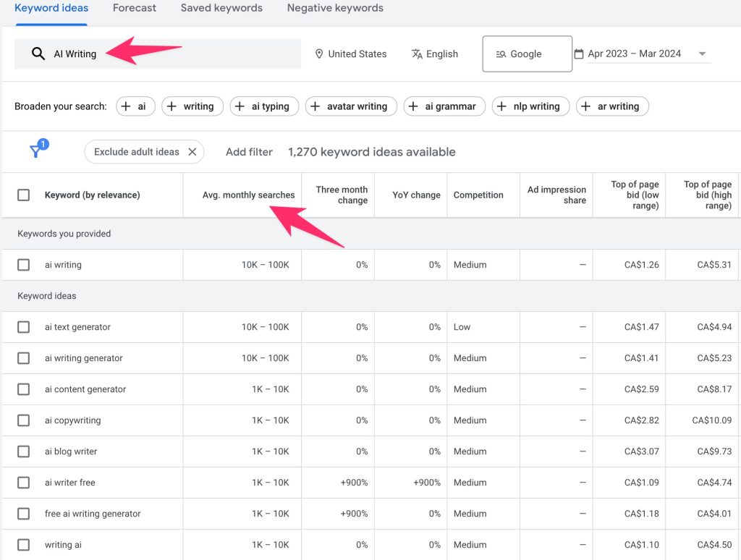Viewport: 741px width, 560px height.
Task: Click the calendar icon beside date range
Action: [x=579, y=54]
